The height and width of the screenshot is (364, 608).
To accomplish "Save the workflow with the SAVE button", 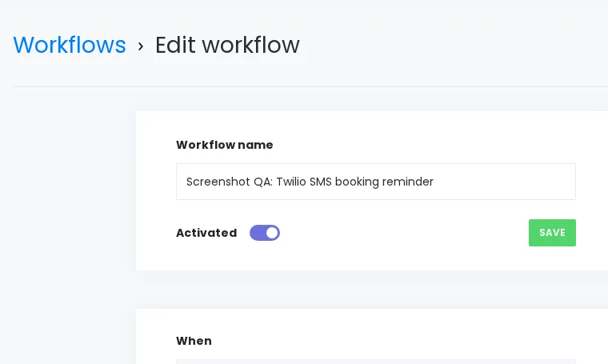I will pyautogui.click(x=552, y=233).
